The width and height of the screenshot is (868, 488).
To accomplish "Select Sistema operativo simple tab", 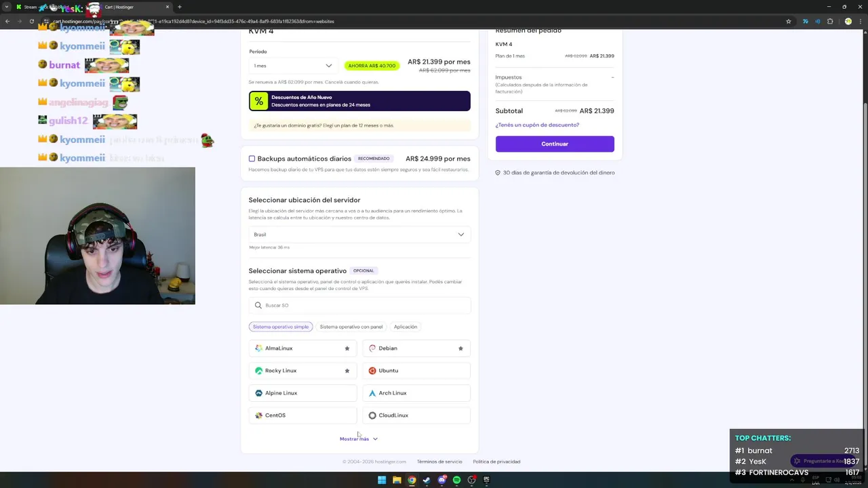I will click(x=281, y=327).
